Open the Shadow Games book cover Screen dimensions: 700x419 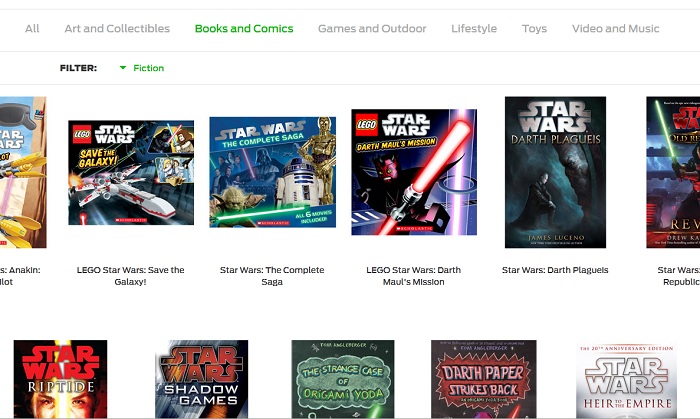[201, 379]
